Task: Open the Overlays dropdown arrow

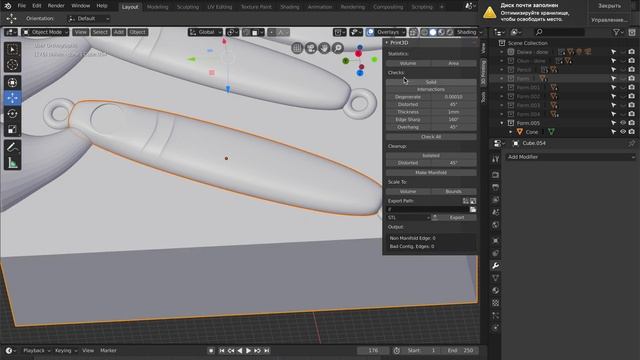Action: [x=404, y=32]
